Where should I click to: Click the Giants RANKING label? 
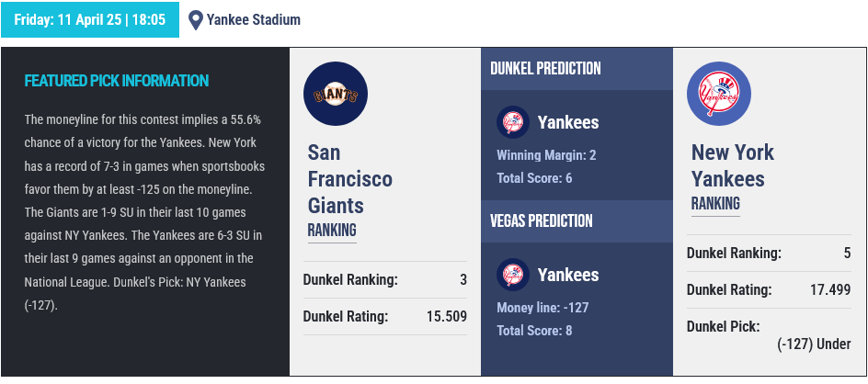click(x=332, y=230)
